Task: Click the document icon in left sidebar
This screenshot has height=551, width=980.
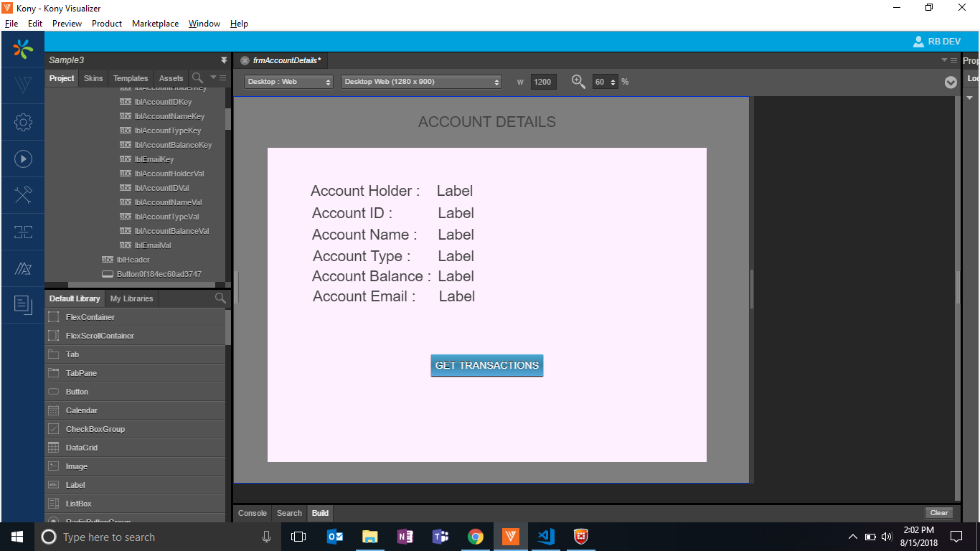Action: (x=23, y=305)
